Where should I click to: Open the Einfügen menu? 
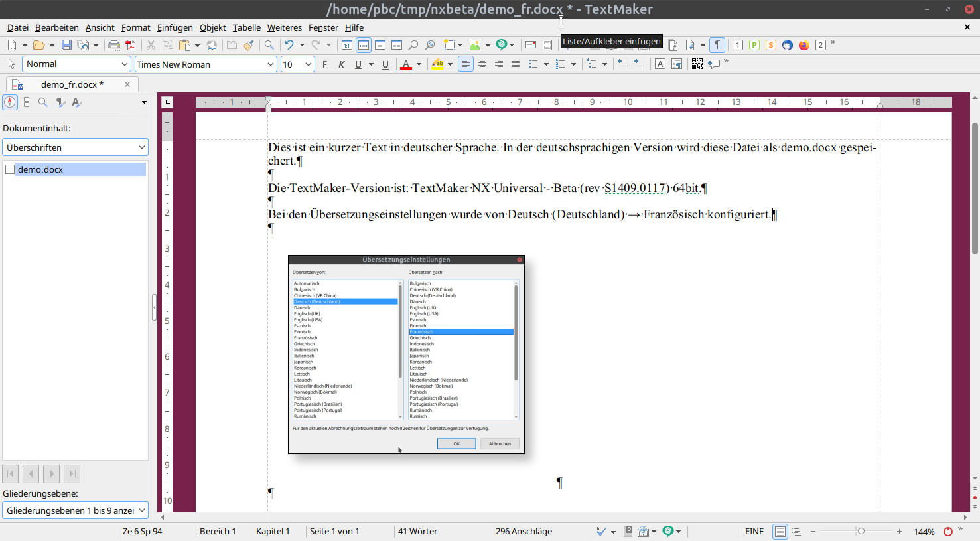pyautogui.click(x=175, y=27)
